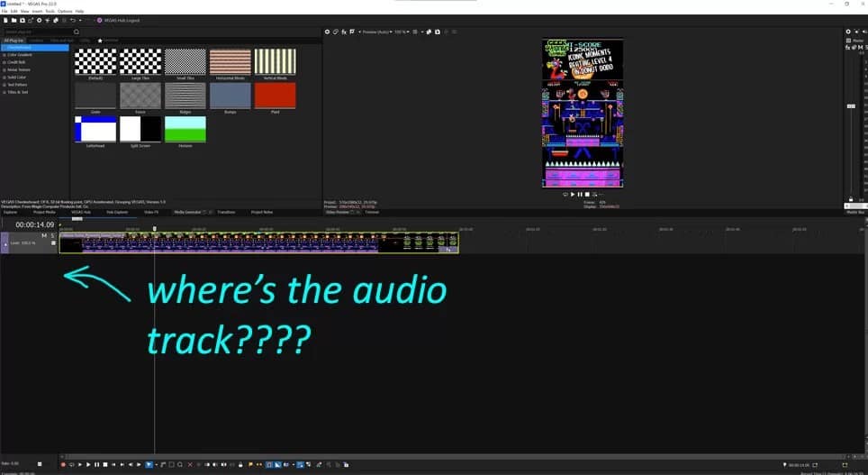Open the Options menu

click(65, 11)
